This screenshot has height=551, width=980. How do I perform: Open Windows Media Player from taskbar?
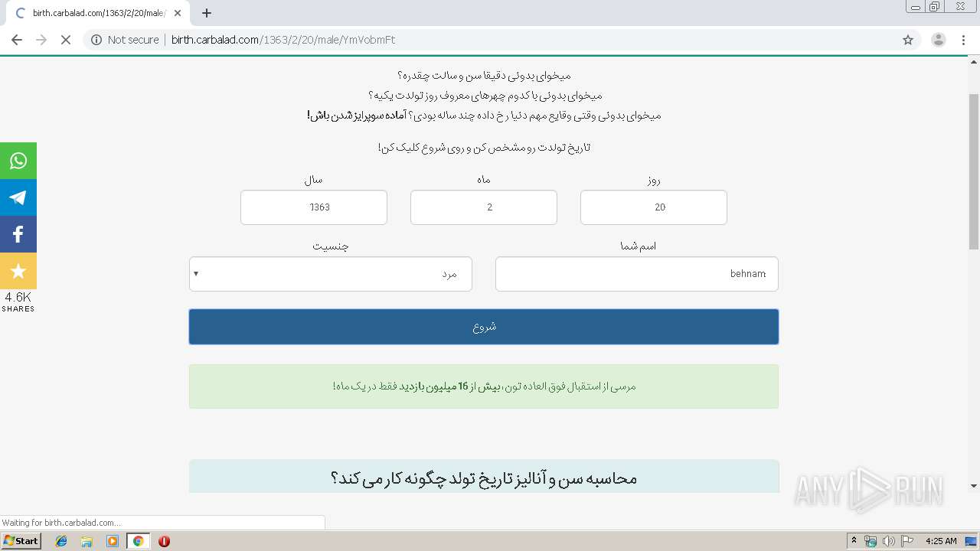[113, 541]
